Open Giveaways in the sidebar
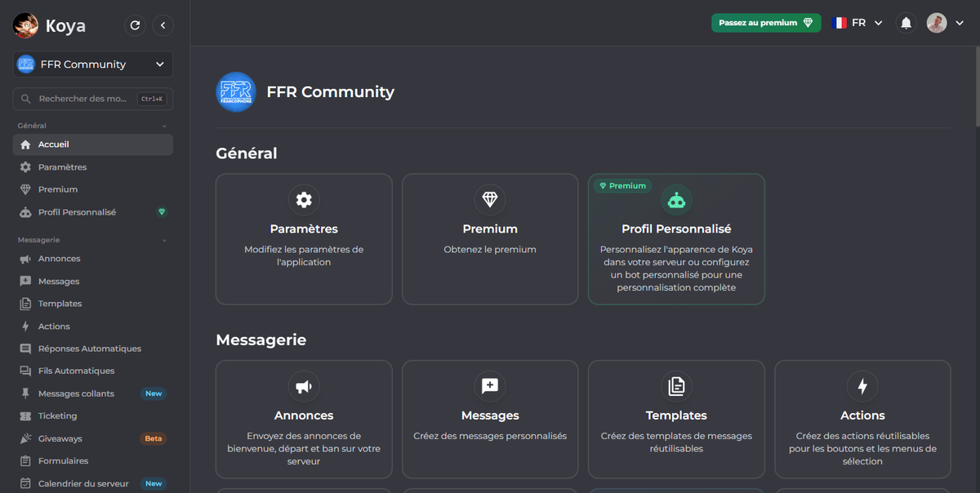Viewport: 980px width, 493px height. click(x=93, y=438)
